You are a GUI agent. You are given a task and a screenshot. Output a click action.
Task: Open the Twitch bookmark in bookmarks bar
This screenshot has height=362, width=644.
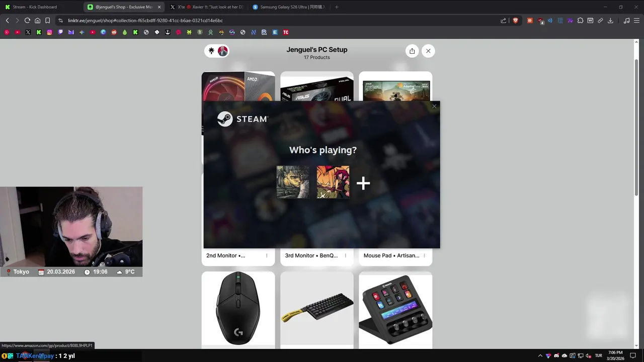(60, 32)
